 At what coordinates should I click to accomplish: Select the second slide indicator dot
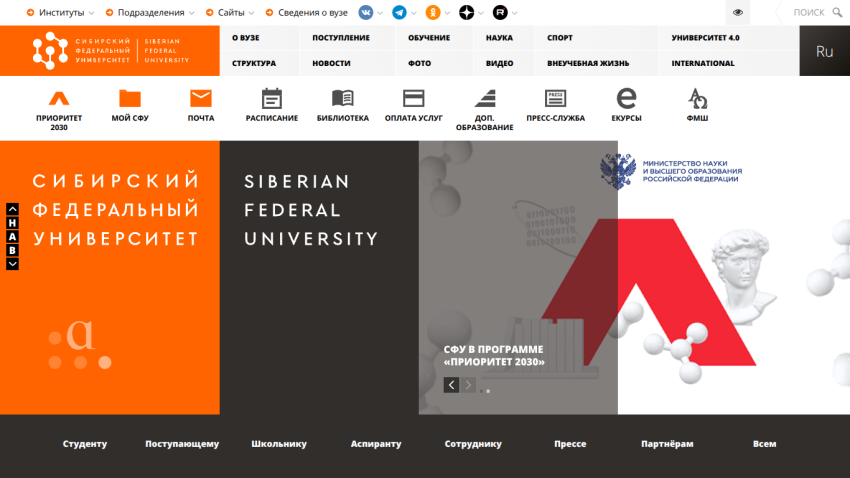488,391
